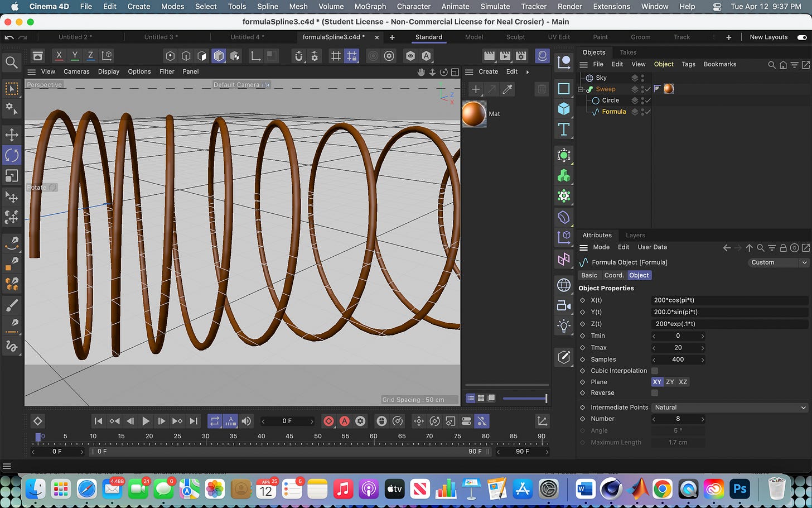This screenshot has height=508, width=812.
Task: Open the Custom dropdown next to Formula Object
Action: 778,262
